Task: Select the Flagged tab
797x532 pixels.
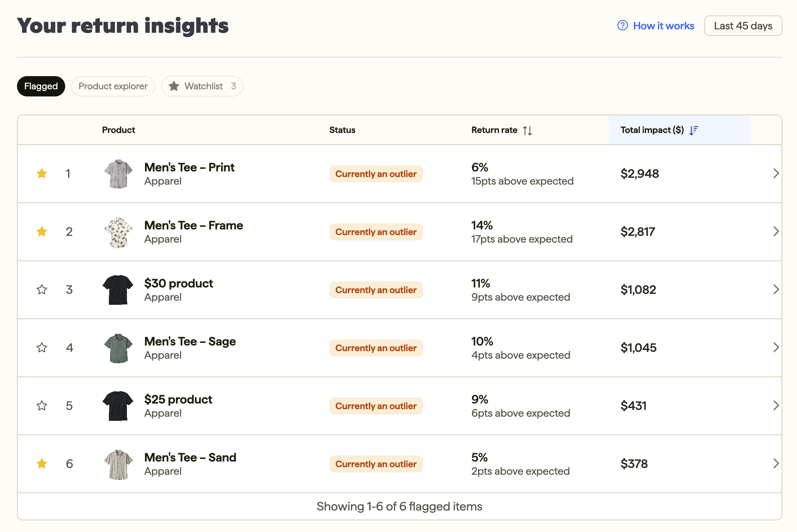Action: tap(41, 86)
